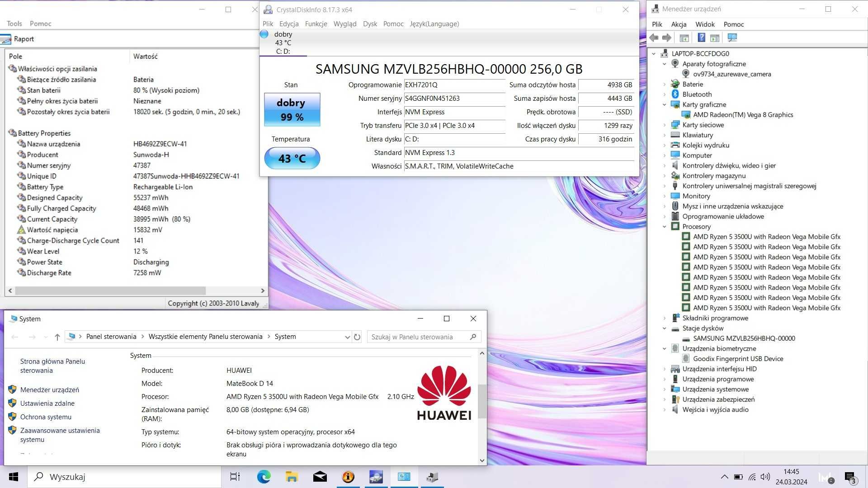Screen dimensions: 868x488
Task: Open the Windows Start button
Action: click(14, 477)
